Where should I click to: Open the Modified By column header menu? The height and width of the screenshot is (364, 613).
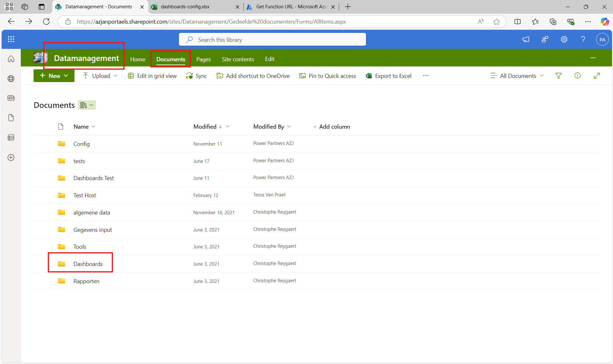pyautogui.click(x=272, y=127)
